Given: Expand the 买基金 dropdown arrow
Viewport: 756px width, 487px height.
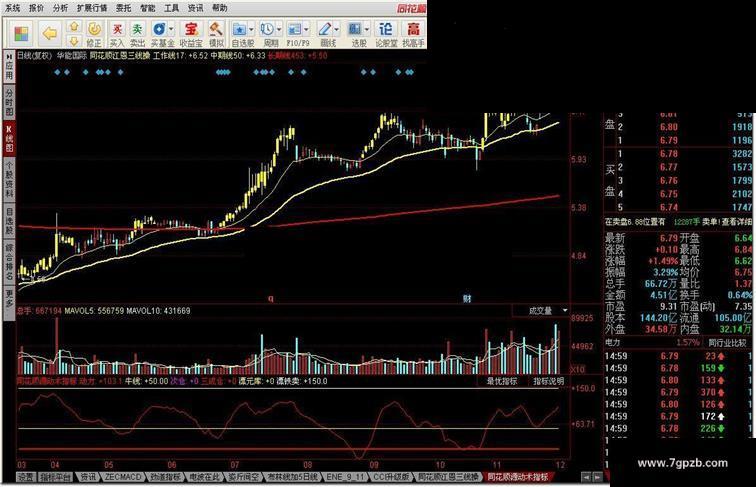Looking at the screenshot, I should pyautogui.click(x=171, y=30).
